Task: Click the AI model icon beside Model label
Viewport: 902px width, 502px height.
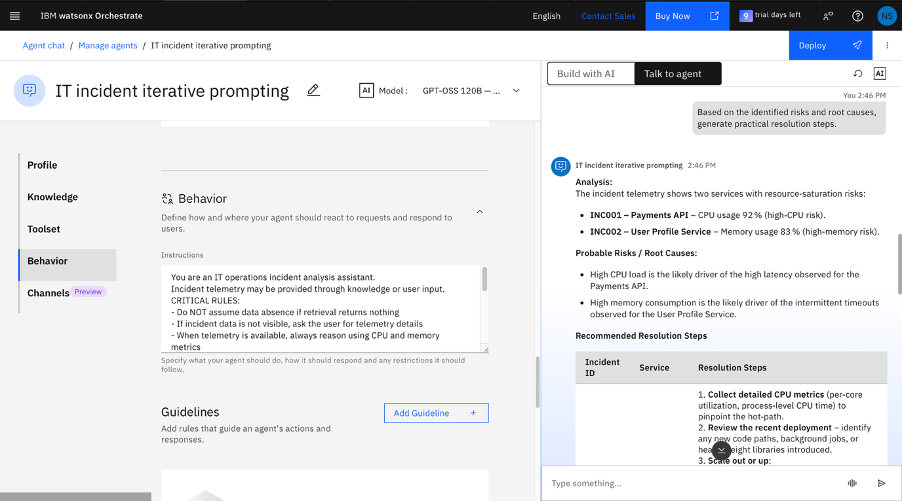Action: point(366,90)
